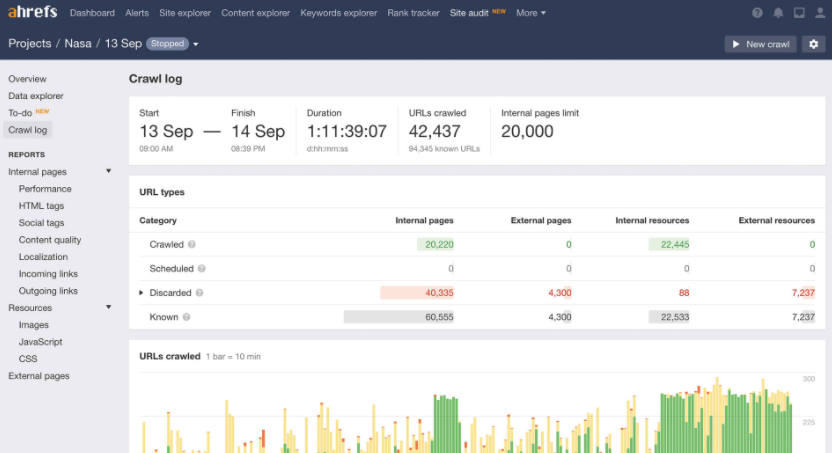Open To-do in sidebar
Screen dimensions: 832x453
point(20,113)
